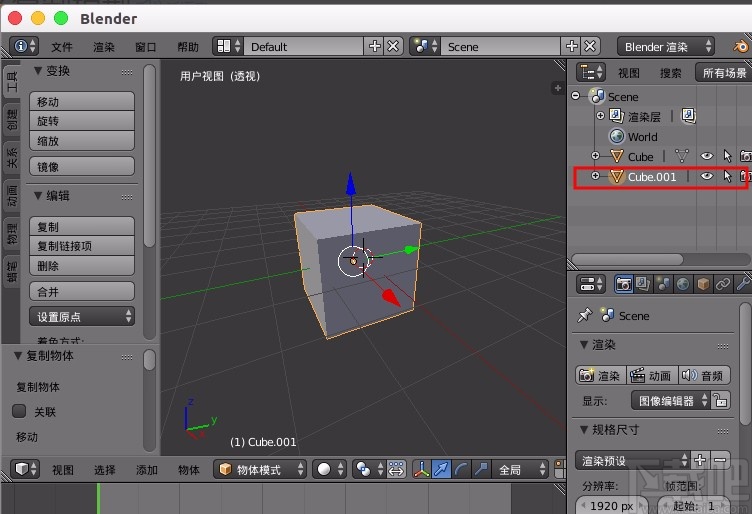Delete the current scene with X icon
Image resolution: width=752 pixels, height=514 pixels.
590,47
